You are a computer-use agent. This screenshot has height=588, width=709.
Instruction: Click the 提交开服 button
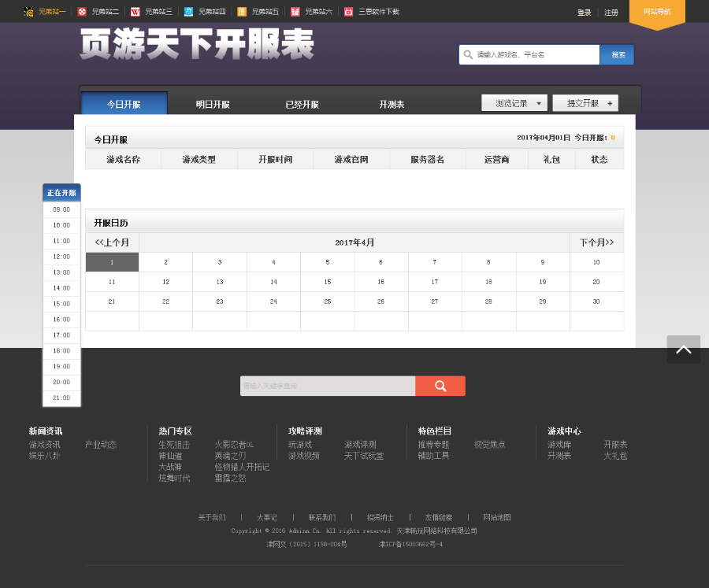585,103
